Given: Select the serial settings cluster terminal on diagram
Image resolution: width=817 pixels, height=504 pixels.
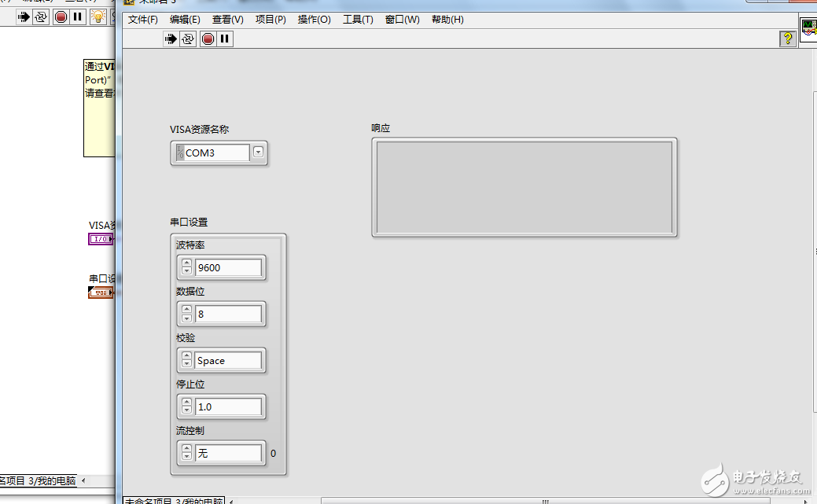Looking at the screenshot, I should [101, 293].
